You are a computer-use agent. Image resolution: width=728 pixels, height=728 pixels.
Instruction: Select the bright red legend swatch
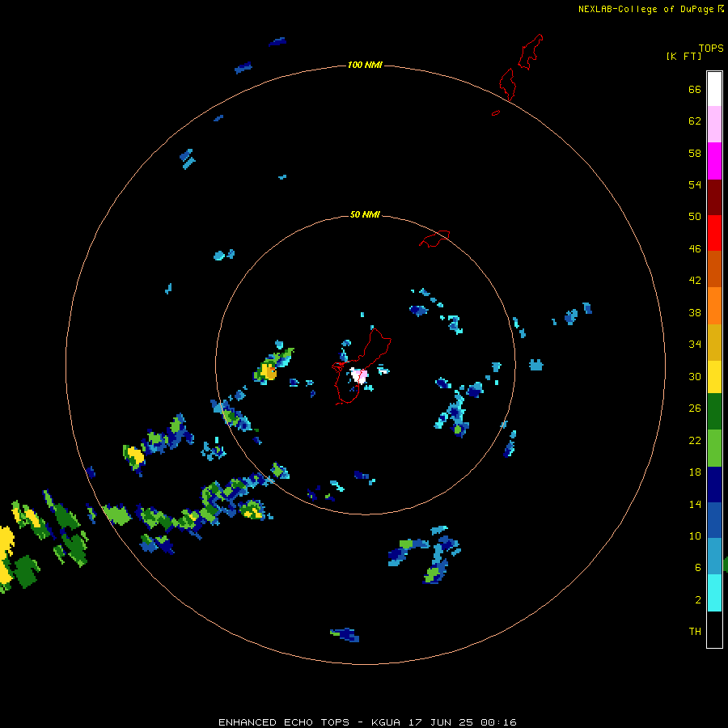pyautogui.click(x=714, y=233)
